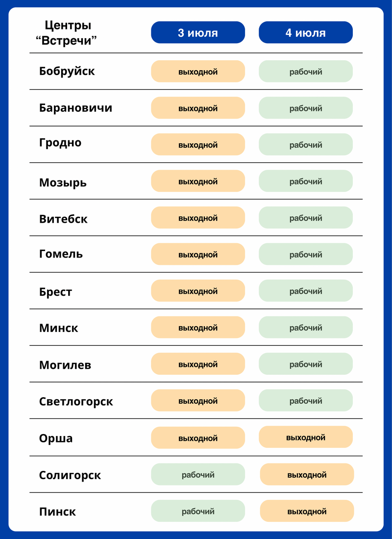Click the Мозырь city name

63,182
